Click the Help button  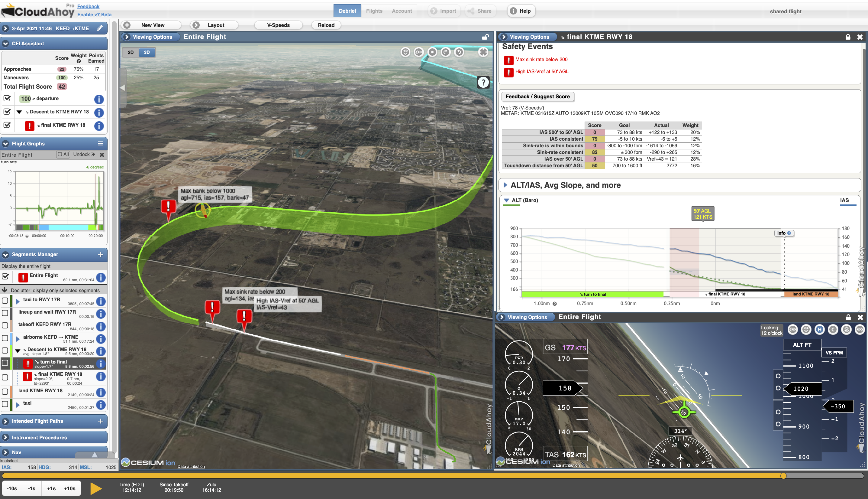tap(521, 11)
